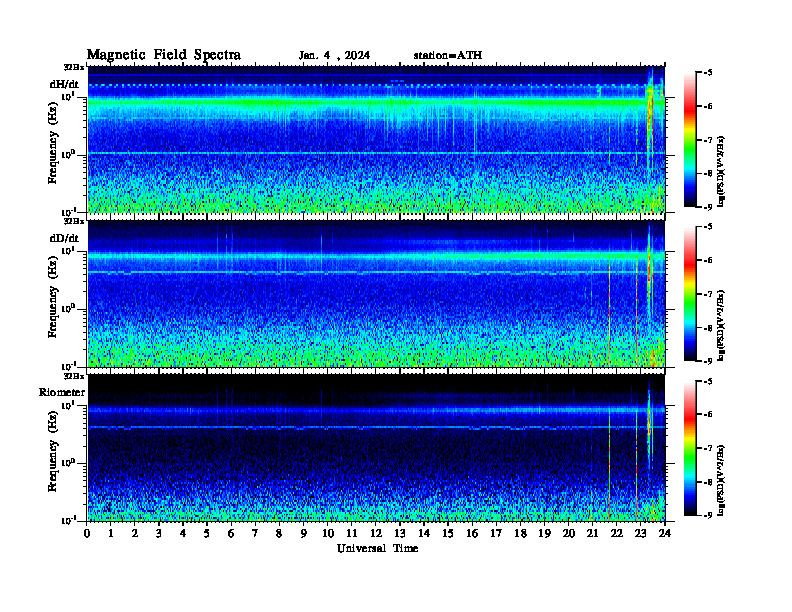Click the '-6' value on dD/dt color bar
This screenshot has width=792, height=612.
tap(708, 261)
